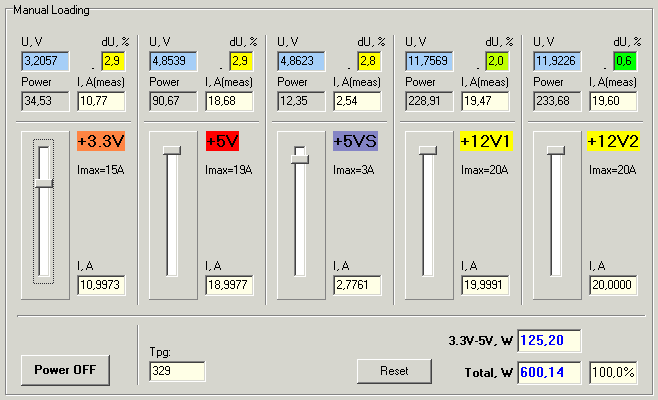The width and height of the screenshot is (658, 400).
Task: Click the measured current field 19,47
Action: [485, 102]
